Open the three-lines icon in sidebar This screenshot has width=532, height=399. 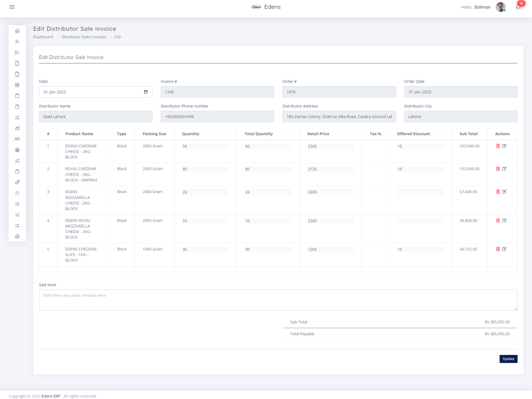coord(18,193)
